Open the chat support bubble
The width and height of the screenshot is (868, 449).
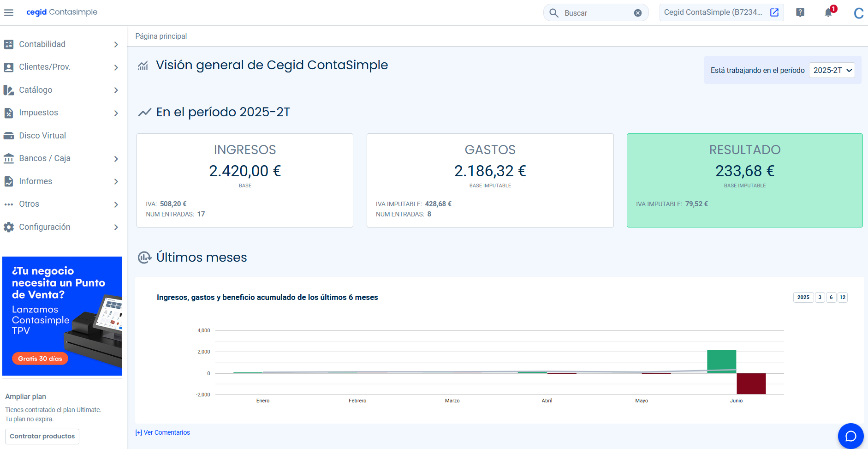click(851, 436)
